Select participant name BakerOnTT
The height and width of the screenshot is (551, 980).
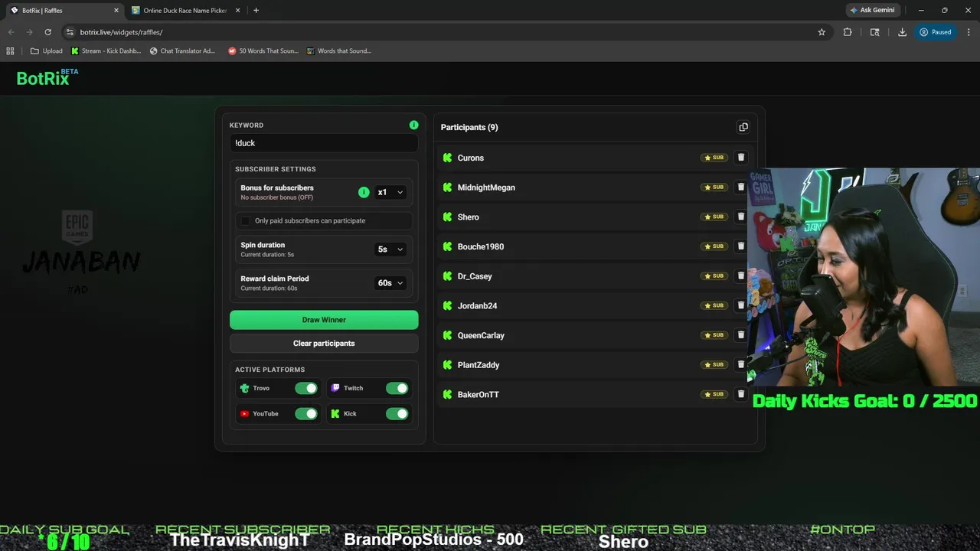[x=478, y=395]
